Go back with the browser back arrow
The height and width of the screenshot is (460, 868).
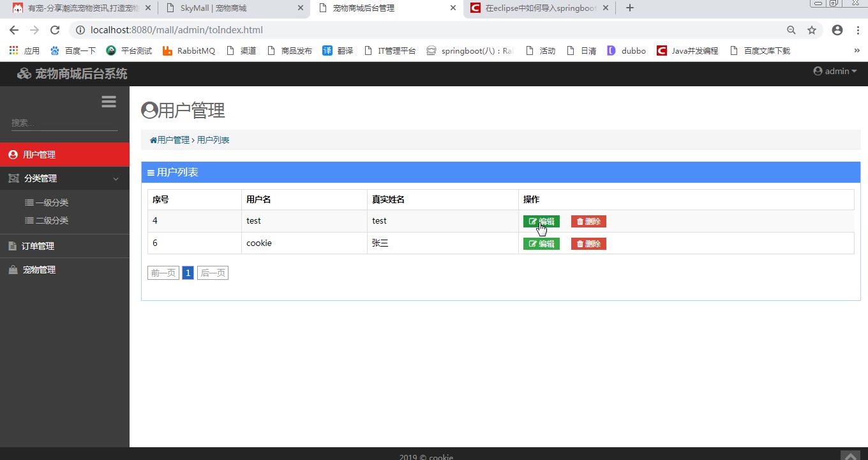pos(14,30)
